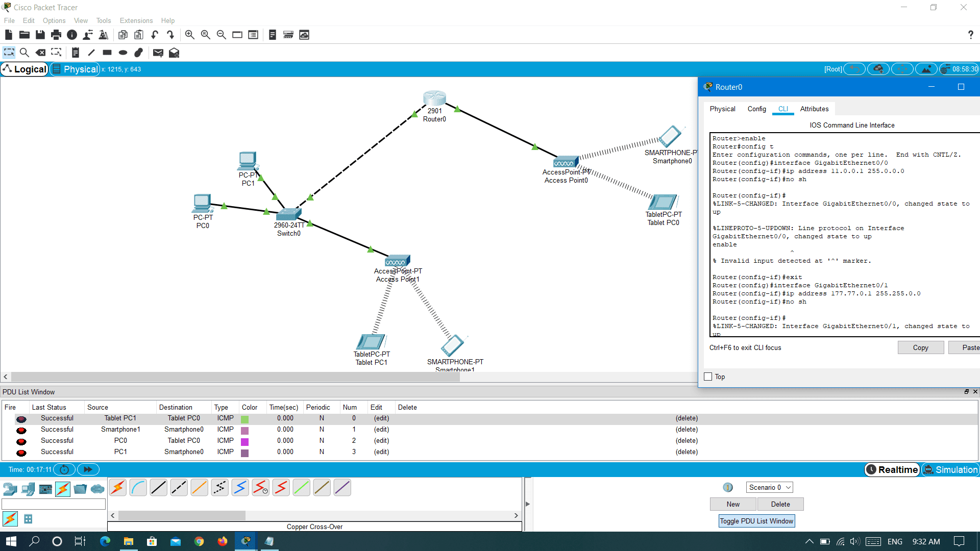
Task: Zoom out of the workspace
Action: pyautogui.click(x=222, y=35)
